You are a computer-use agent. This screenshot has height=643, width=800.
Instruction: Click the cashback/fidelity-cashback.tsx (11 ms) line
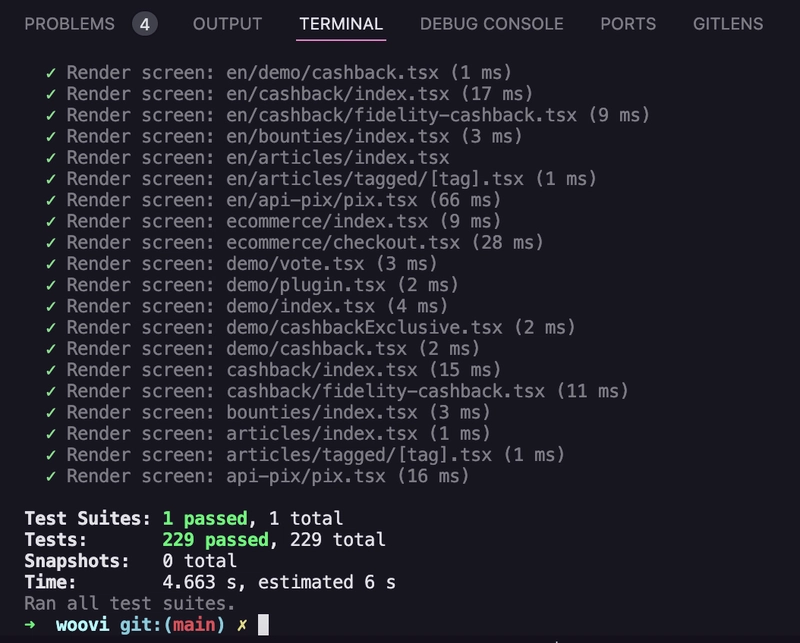tap(337, 391)
